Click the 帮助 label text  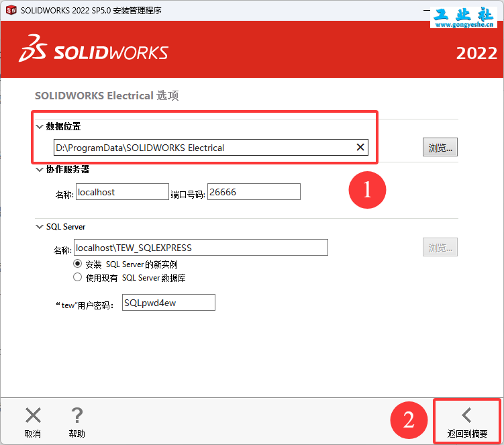point(77,434)
